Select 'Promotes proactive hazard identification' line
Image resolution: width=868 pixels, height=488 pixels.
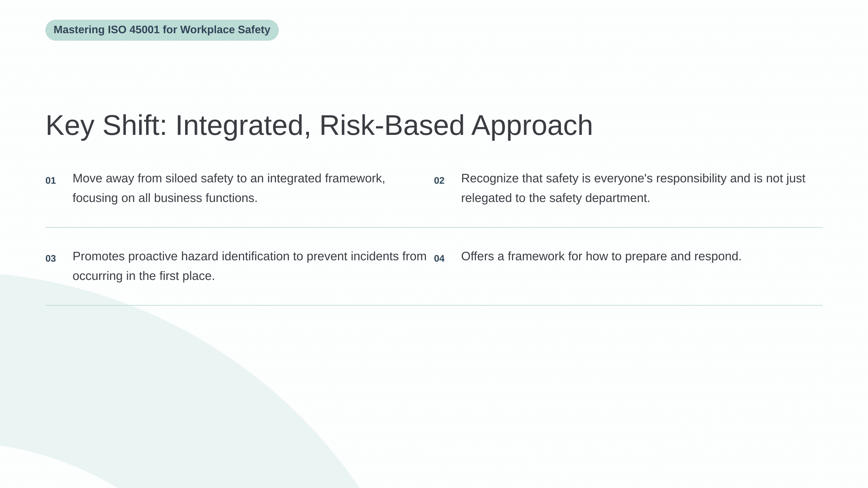(x=250, y=256)
